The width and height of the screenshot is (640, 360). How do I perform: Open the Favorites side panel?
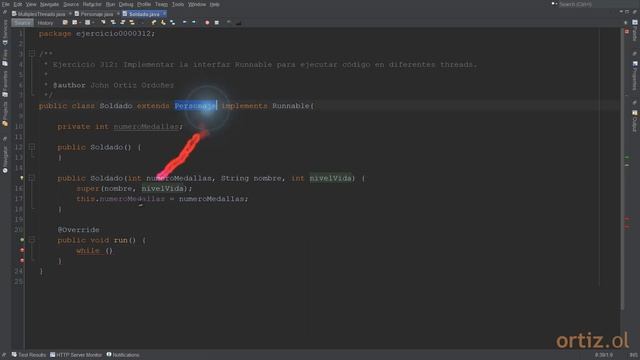tap(5, 83)
